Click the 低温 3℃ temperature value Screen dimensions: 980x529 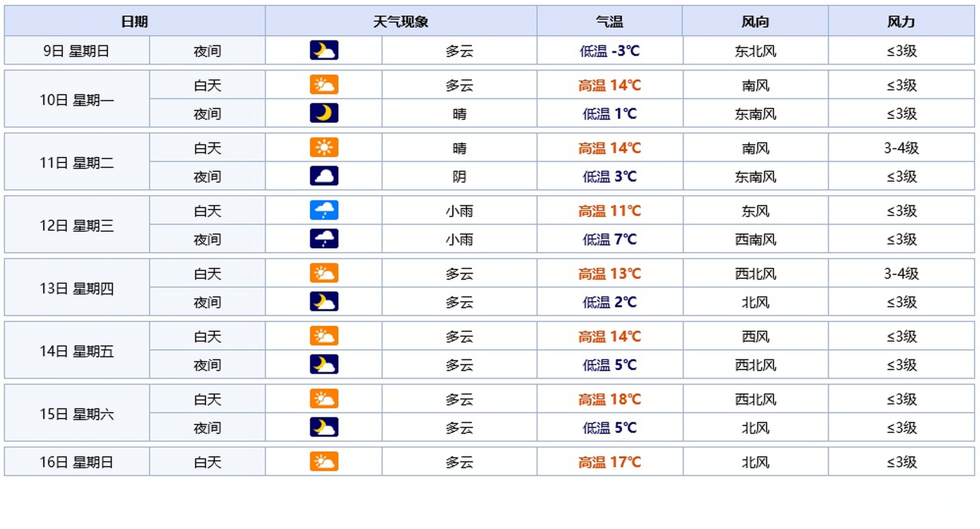(609, 176)
